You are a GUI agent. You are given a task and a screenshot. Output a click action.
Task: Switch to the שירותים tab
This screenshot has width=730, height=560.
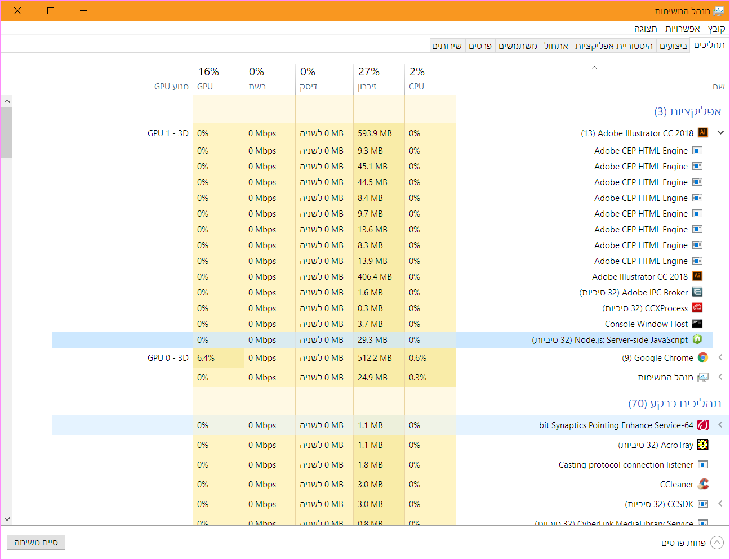tap(447, 46)
